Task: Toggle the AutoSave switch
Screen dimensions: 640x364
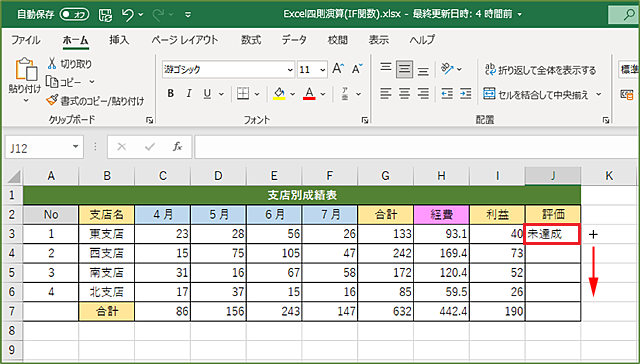Action: [x=74, y=15]
